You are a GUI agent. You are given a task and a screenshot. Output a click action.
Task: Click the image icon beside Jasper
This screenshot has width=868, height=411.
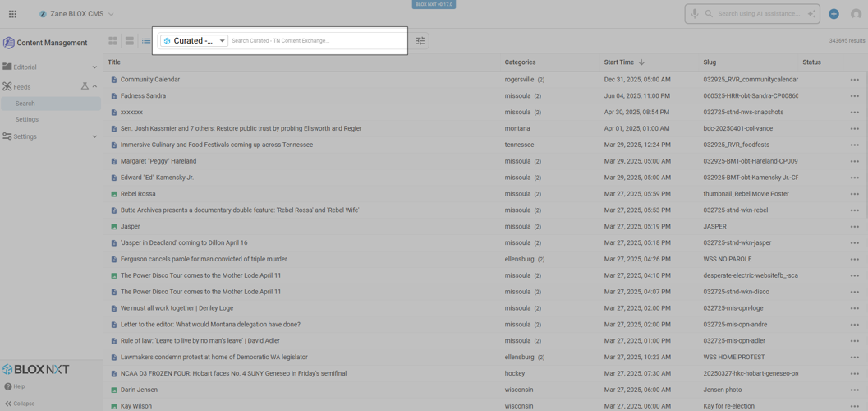114,227
